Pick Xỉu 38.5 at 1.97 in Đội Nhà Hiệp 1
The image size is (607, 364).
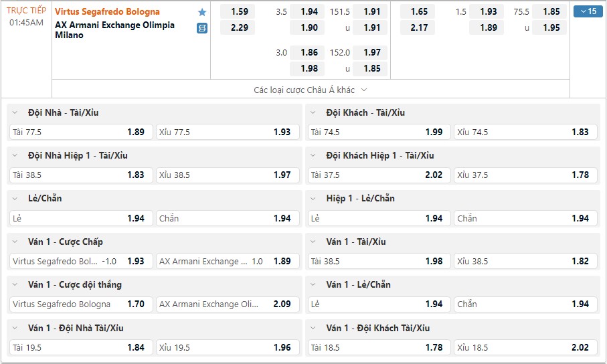(x=228, y=175)
